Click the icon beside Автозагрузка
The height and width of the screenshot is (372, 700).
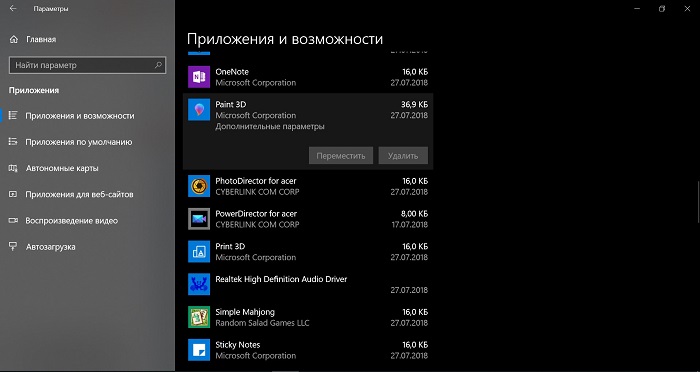click(x=13, y=247)
